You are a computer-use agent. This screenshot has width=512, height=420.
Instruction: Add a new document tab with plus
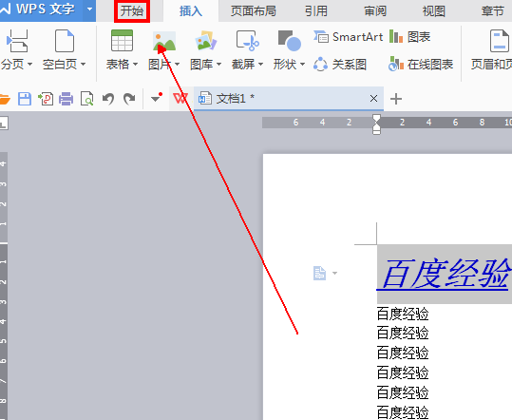coord(396,99)
